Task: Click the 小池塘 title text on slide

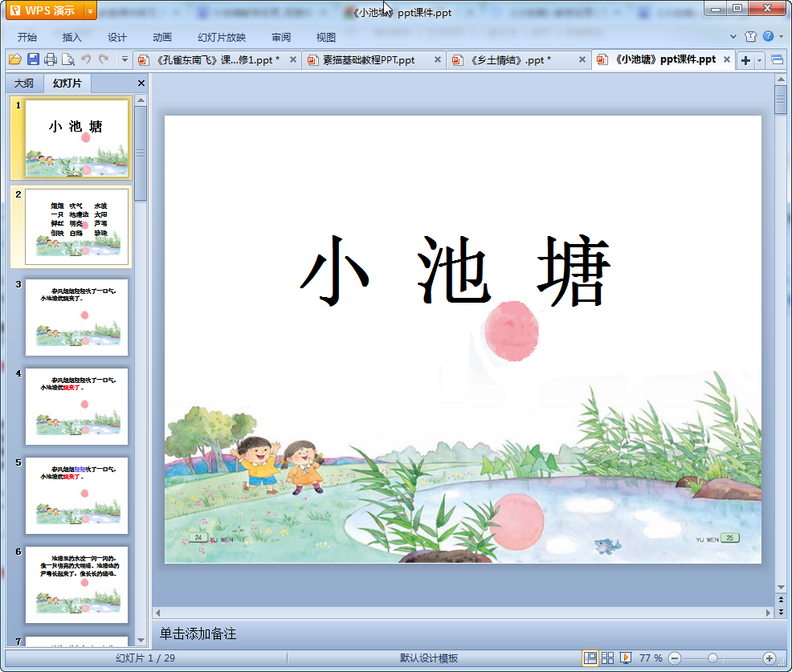Action: (455, 270)
